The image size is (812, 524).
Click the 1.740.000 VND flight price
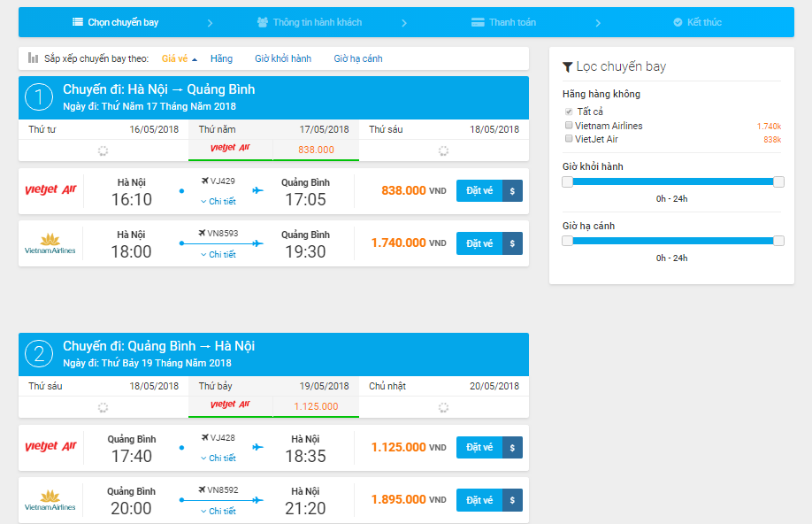[409, 243]
